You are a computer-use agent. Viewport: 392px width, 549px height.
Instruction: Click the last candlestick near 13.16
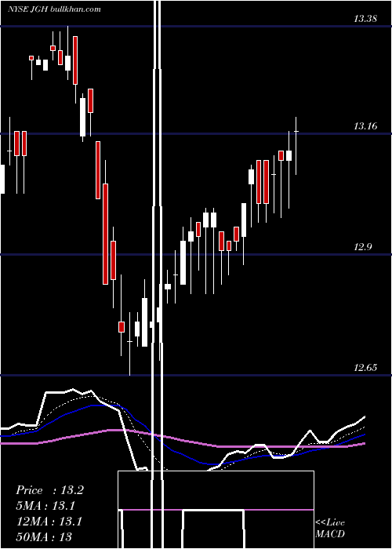point(296,146)
